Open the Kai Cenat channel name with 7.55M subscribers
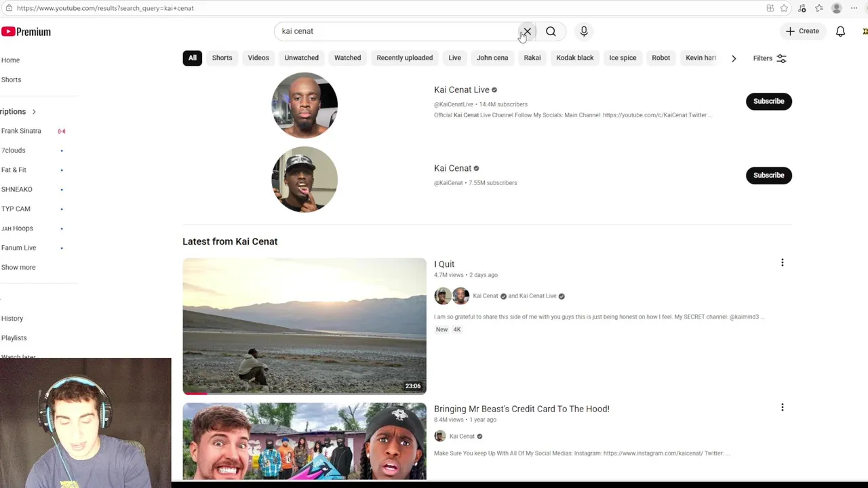The image size is (868, 488). coord(452,168)
